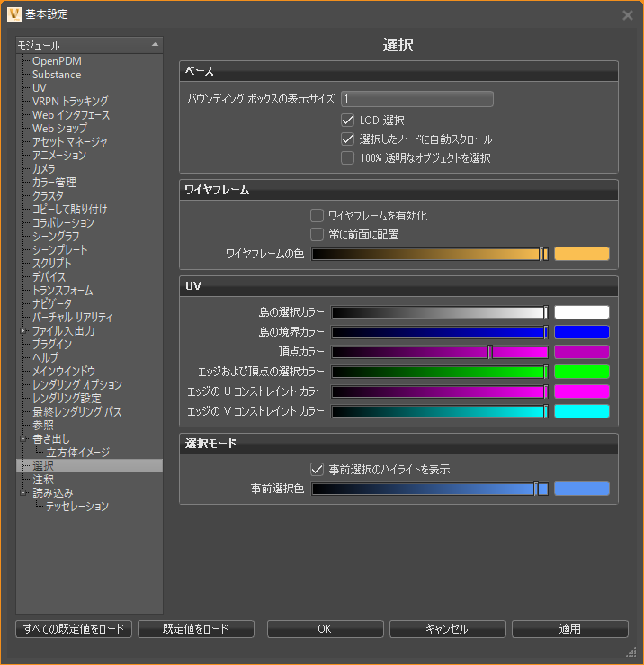Click the dialog resize grip corner

[631, 652]
